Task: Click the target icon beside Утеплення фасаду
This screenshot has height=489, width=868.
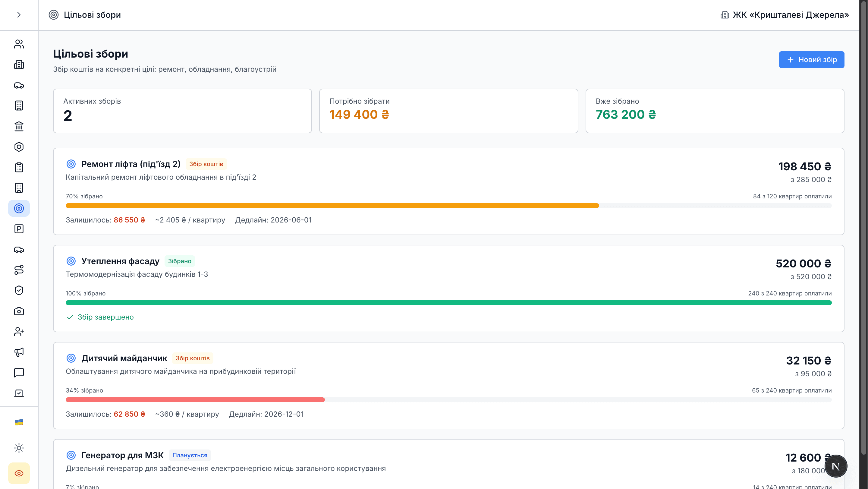Action: 71,261
